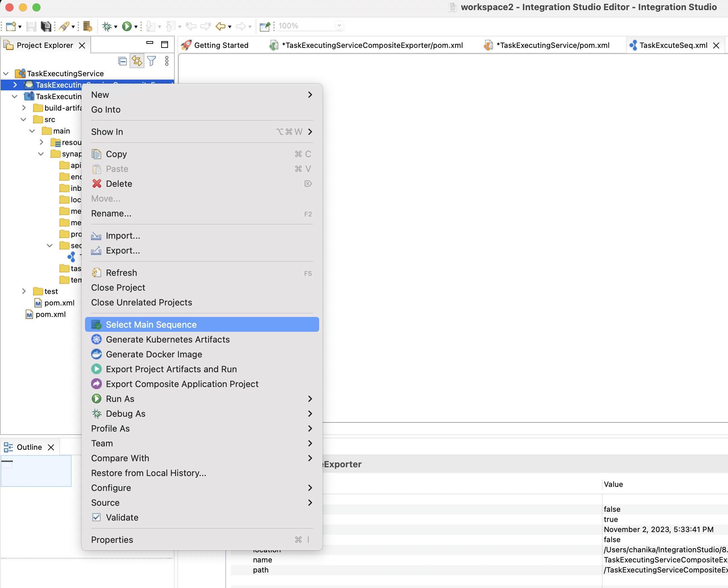Open the Debug button dropdown arrow
This screenshot has height=588, width=728.
[116, 27]
